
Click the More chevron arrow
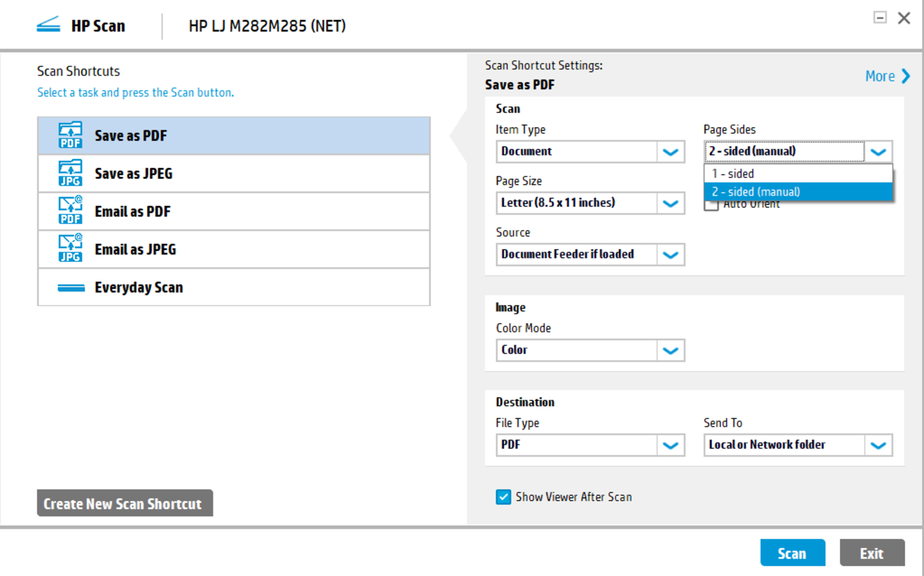(905, 76)
